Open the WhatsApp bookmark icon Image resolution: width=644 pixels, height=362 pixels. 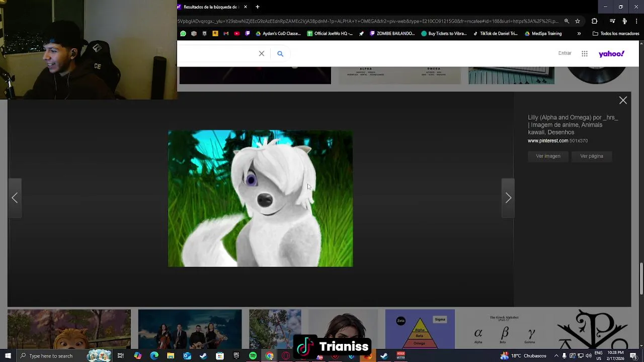point(183,34)
